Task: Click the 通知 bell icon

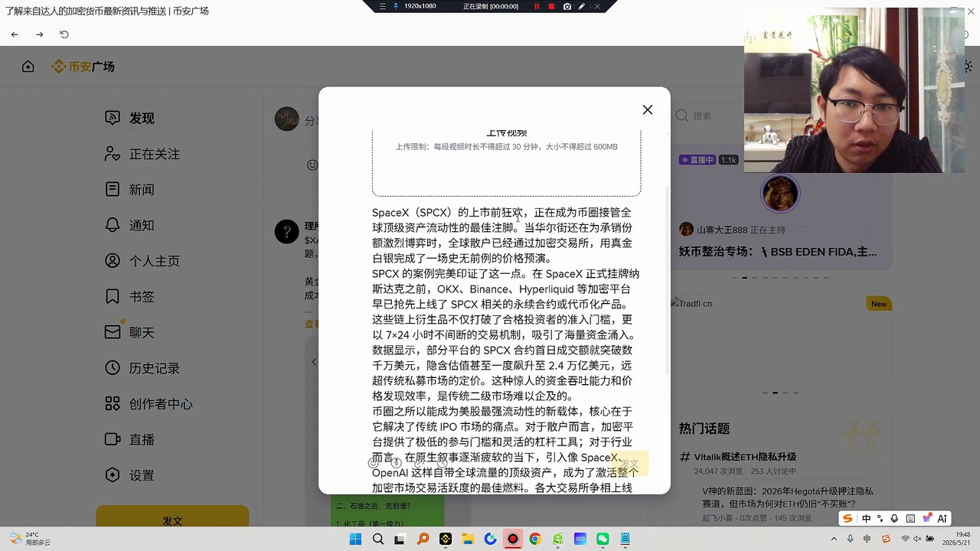Action: point(113,225)
